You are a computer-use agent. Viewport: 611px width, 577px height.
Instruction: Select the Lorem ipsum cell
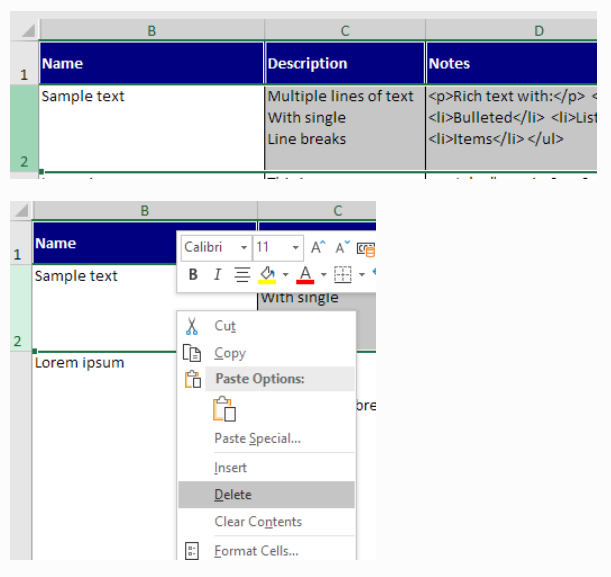click(80, 363)
